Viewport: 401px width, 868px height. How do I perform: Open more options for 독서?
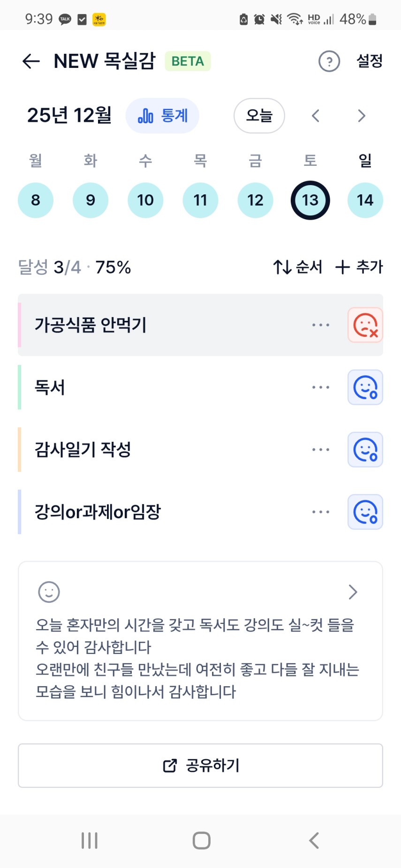321,387
